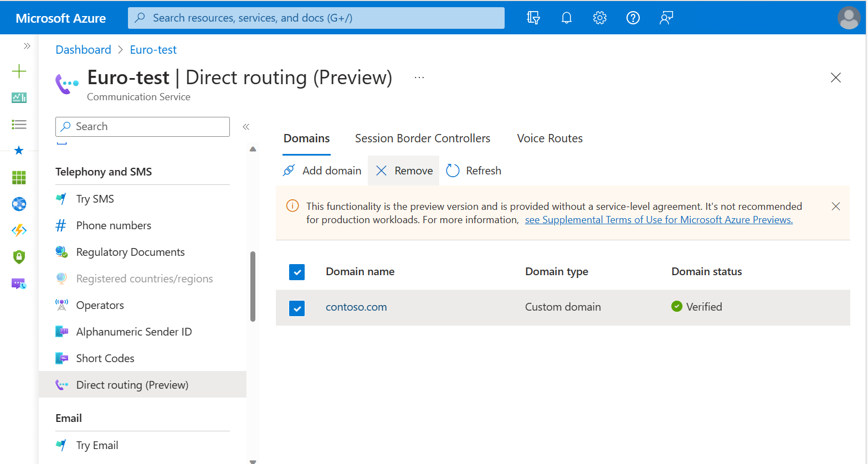Select Direct routing (Preview) menu item

[142, 385]
